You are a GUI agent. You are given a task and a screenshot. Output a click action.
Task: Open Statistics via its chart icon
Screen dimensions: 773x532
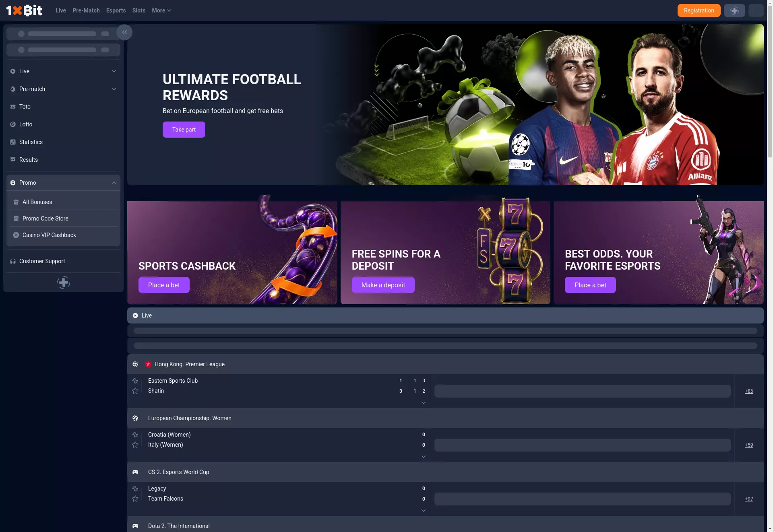13,142
